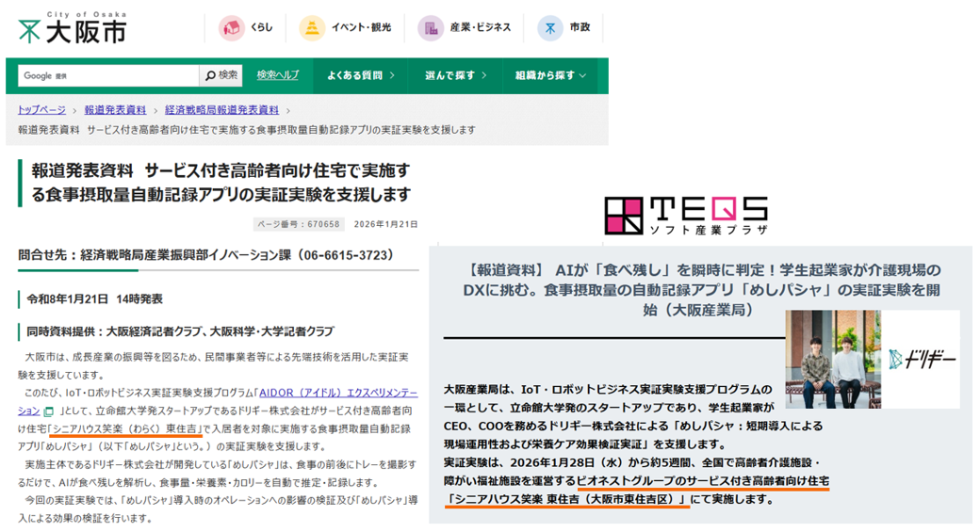The image size is (980, 532).
Task: Open the よくある質問 menu
Action: tap(360, 75)
